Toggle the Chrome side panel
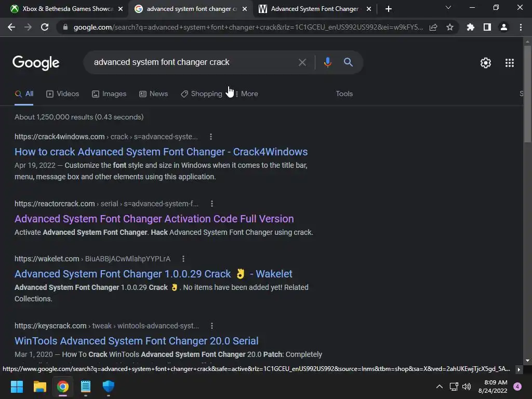532x399 pixels. [x=487, y=27]
